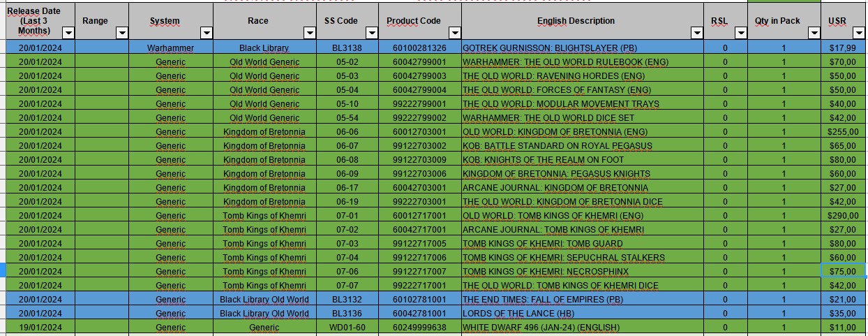This screenshot has width=868, height=336.
Task: Click SS Code cell 05-54
Action: (347, 117)
